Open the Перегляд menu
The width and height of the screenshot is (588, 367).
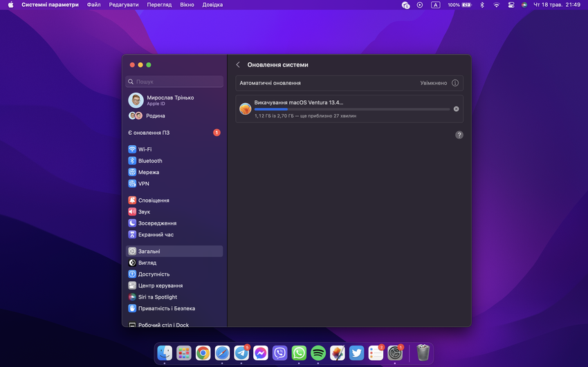[159, 5]
